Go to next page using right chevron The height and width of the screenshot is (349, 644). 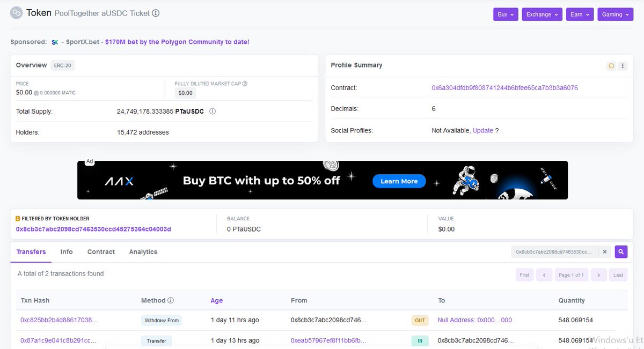click(x=599, y=275)
